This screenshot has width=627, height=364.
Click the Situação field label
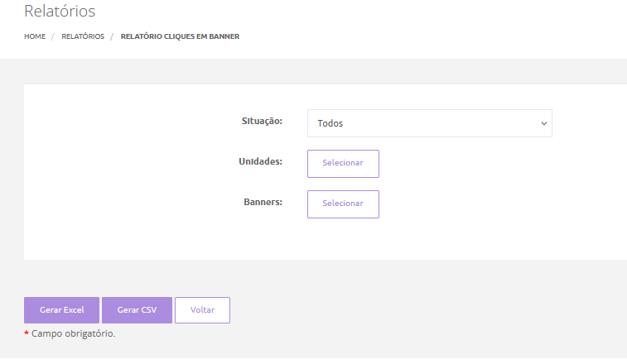tap(262, 121)
